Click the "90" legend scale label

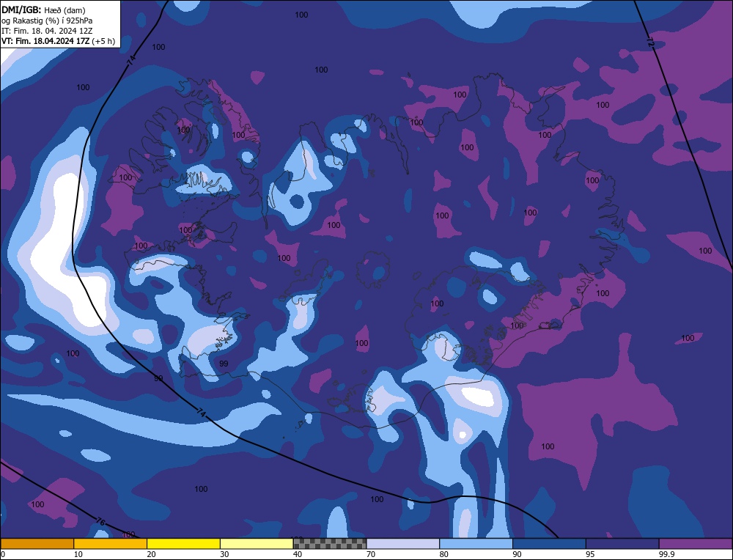(x=517, y=554)
